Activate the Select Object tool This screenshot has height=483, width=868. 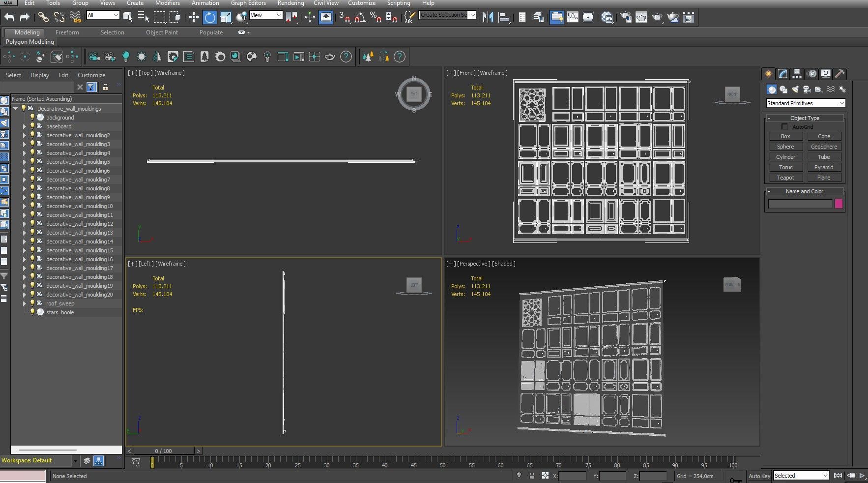[x=127, y=17]
